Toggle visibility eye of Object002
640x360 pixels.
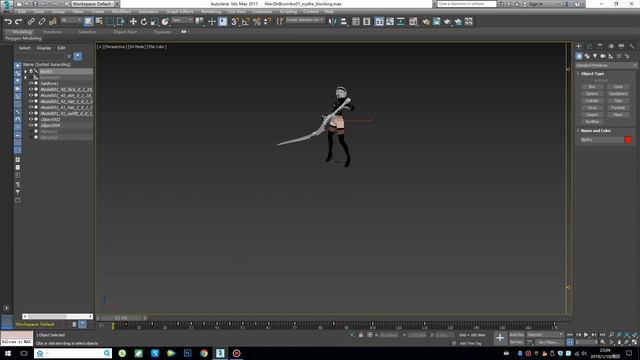[31, 120]
